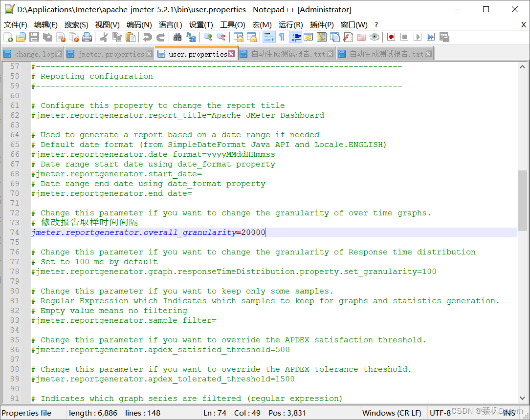
Task: Click 'UTF-8' encoding in status bar
Action: pos(440,413)
